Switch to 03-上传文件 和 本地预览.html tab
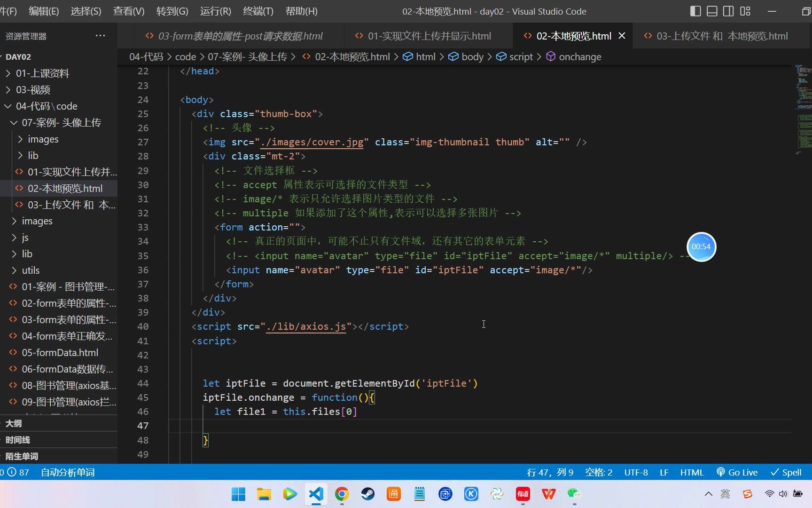 point(716,36)
